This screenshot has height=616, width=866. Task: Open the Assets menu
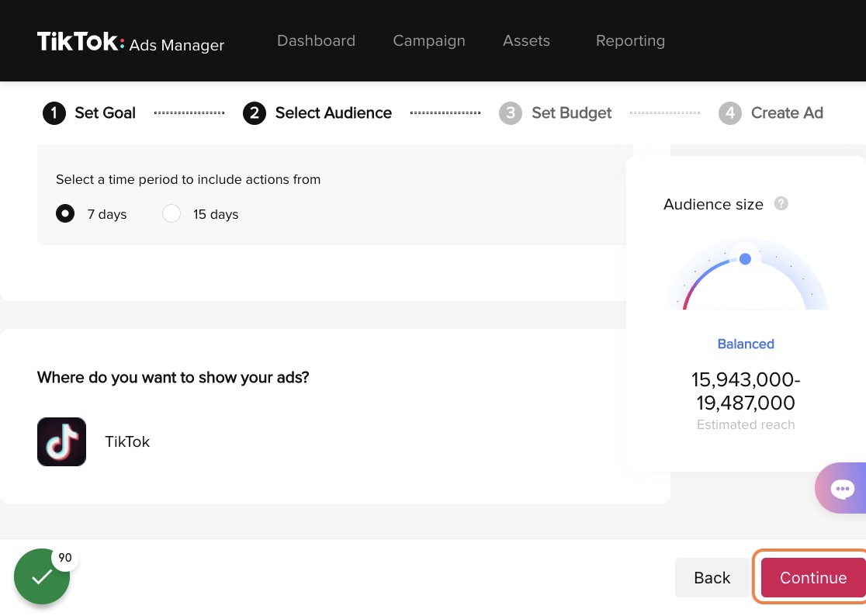(x=526, y=41)
